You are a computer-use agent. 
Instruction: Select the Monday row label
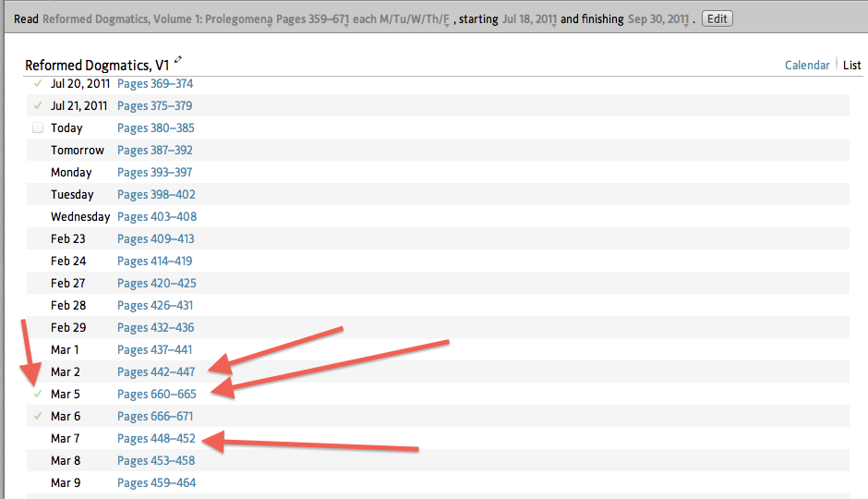(71, 172)
